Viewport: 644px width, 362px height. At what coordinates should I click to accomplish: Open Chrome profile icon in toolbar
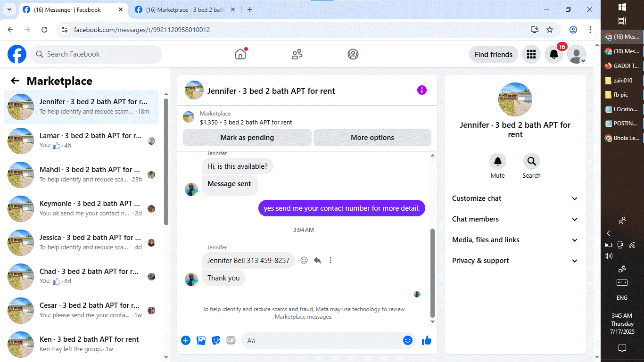[x=573, y=30]
